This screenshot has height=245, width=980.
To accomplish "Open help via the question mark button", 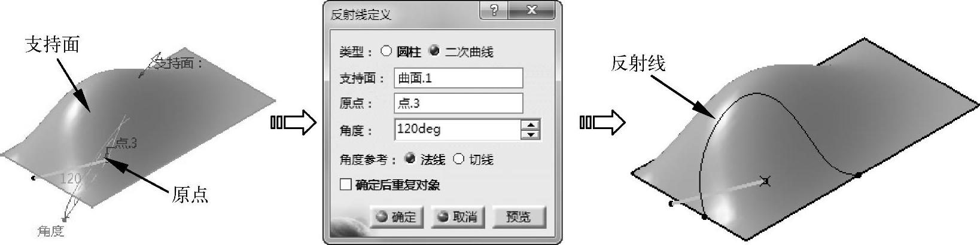I will (494, 10).
